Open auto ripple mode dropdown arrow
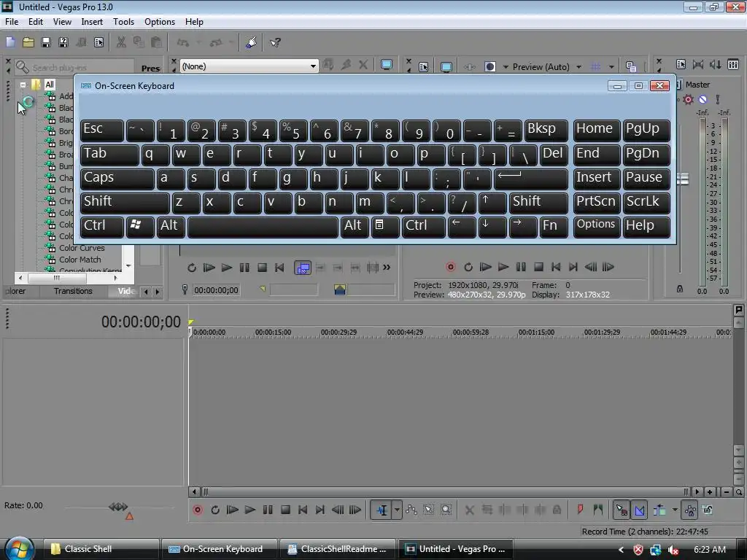747x560 pixels. click(x=674, y=510)
